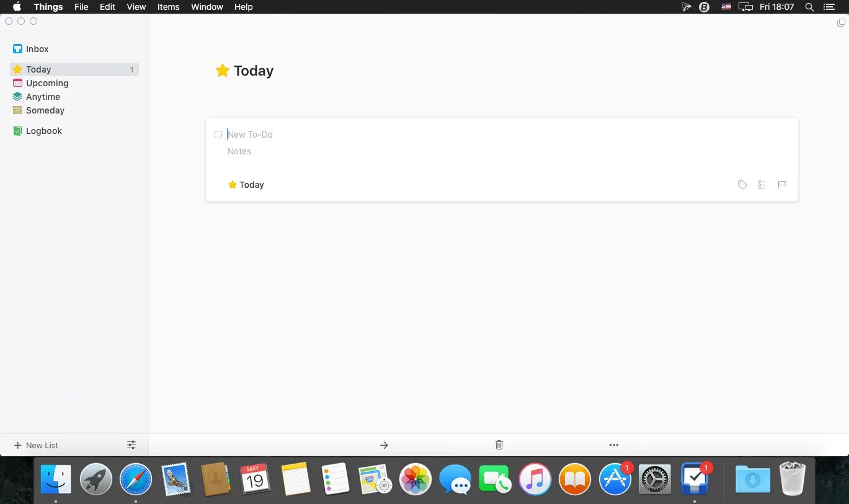The height and width of the screenshot is (504, 849).
Task: Open the Items menu
Action: pyautogui.click(x=168, y=7)
